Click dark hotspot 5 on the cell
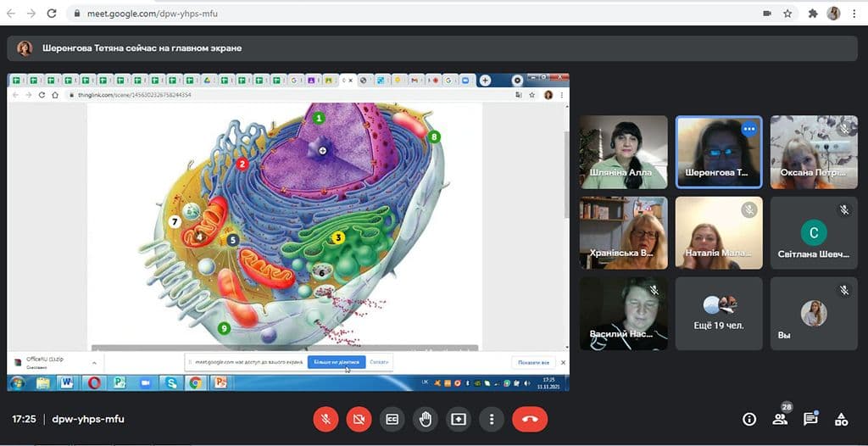 click(232, 240)
